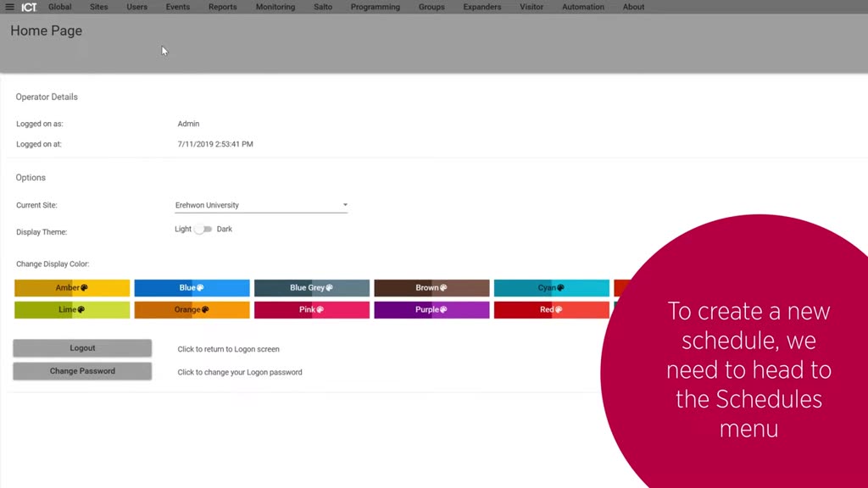Click the ICT logo in header

point(29,7)
